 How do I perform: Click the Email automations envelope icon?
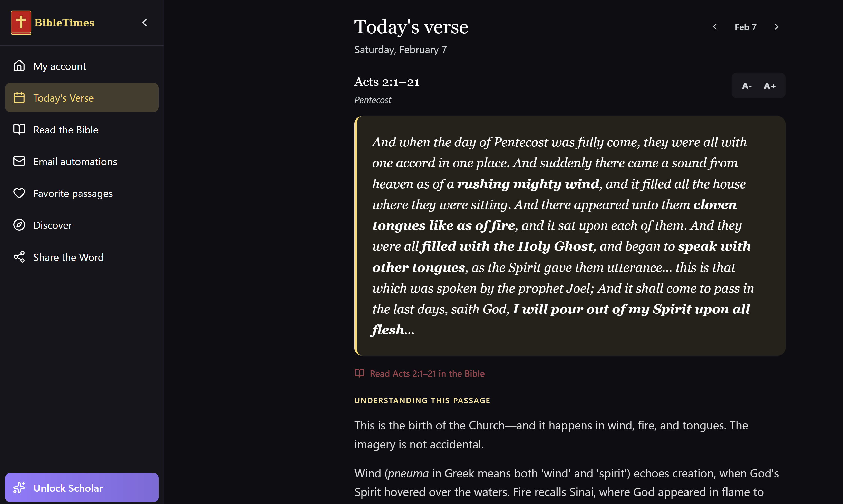[19, 161]
